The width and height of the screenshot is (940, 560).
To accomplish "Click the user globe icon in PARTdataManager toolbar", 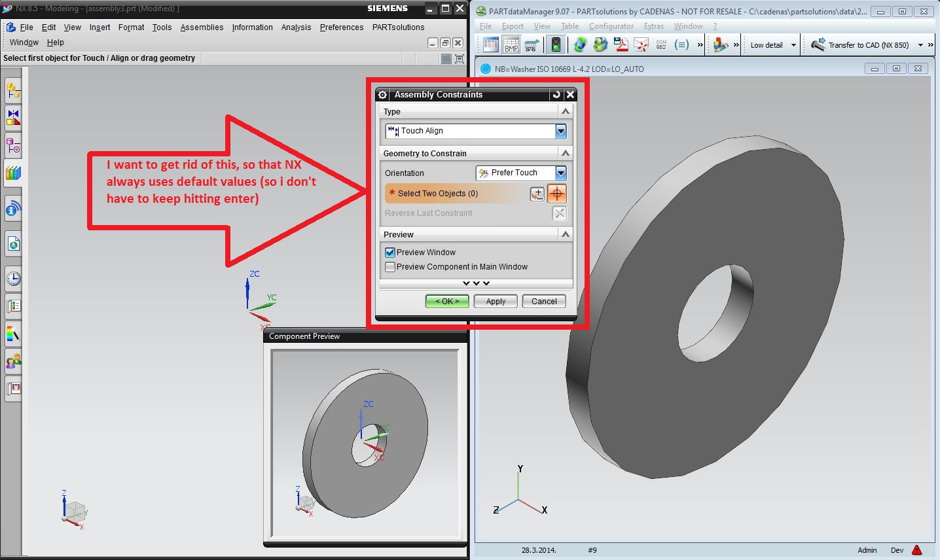I will [600, 45].
